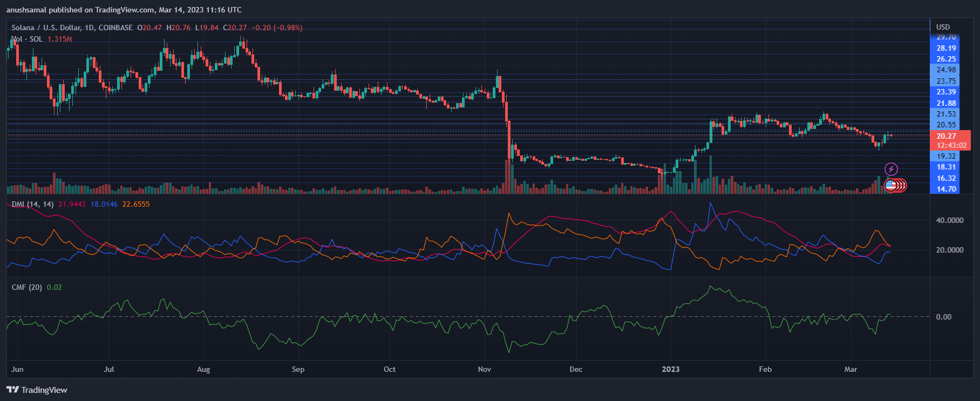Image resolution: width=980 pixels, height=401 pixels.
Task: Click the current price label 20.27
Action: pyautogui.click(x=946, y=136)
